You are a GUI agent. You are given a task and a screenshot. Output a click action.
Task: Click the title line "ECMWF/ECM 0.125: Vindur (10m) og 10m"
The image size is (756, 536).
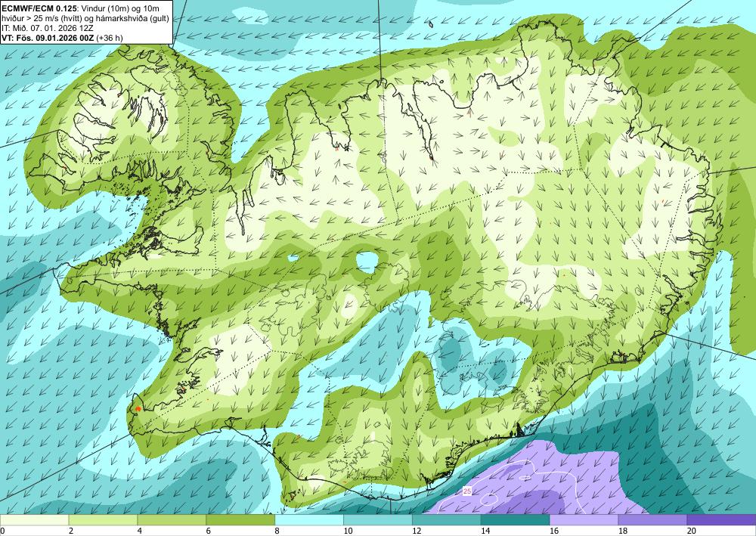click(81, 8)
